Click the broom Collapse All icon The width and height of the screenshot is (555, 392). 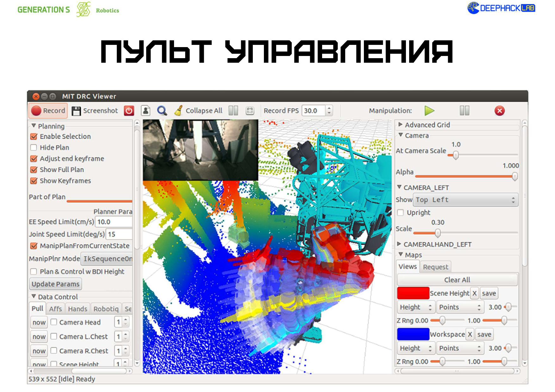(178, 111)
